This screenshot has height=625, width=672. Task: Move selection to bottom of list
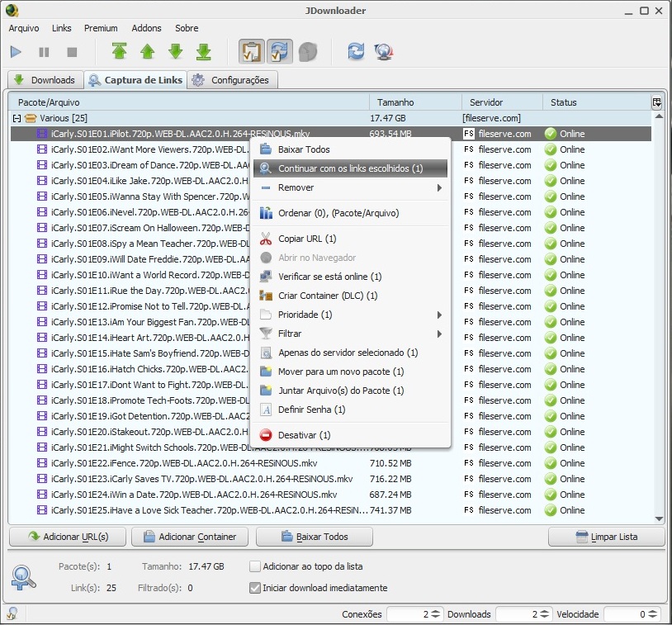[x=204, y=51]
